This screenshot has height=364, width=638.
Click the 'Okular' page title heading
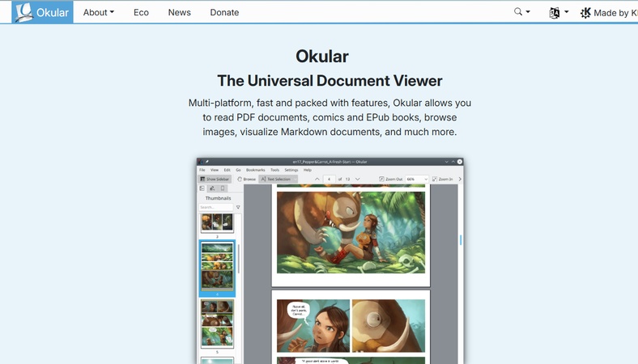tap(322, 57)
